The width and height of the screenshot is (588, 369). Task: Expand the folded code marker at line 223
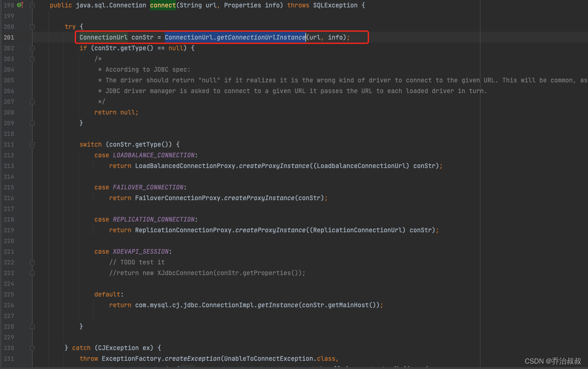click(x=33, y=273)
